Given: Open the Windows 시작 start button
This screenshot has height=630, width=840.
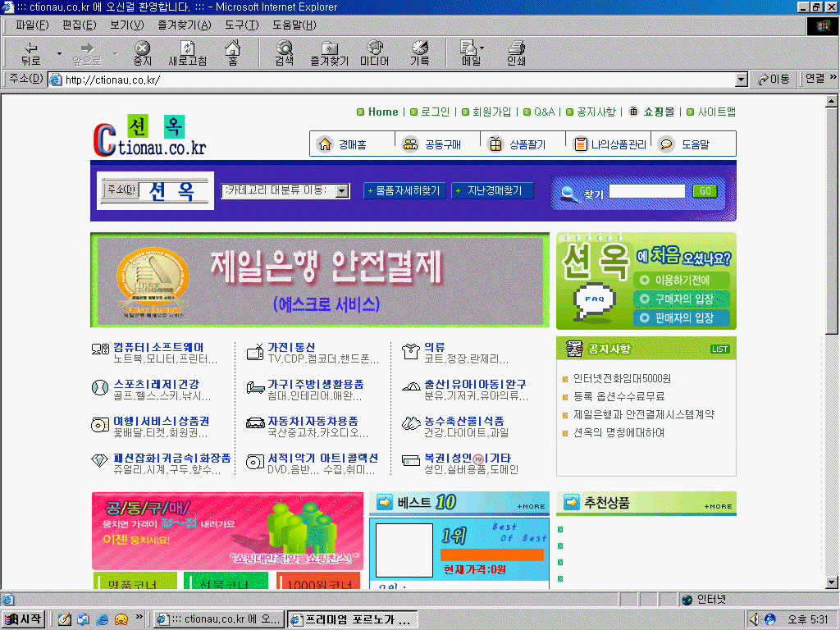Looking at the screenshot, I should pyautogui.click(x=23, y=619).
